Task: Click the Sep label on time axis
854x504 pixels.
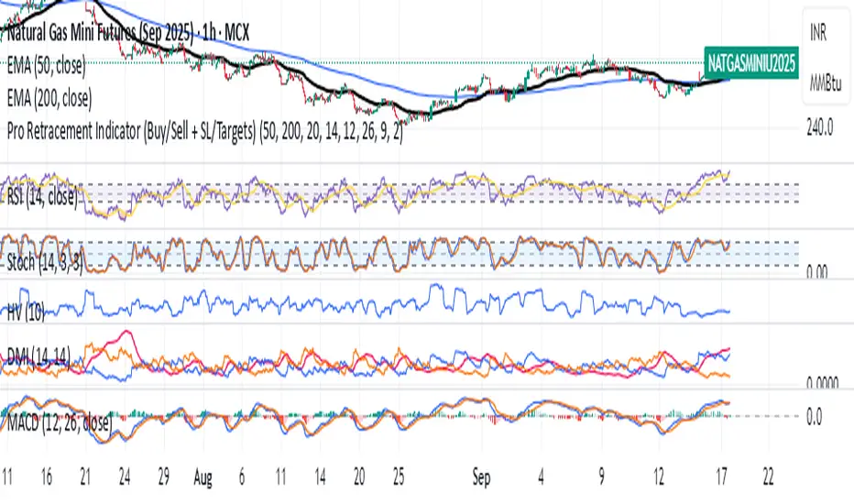Action: 481,477
